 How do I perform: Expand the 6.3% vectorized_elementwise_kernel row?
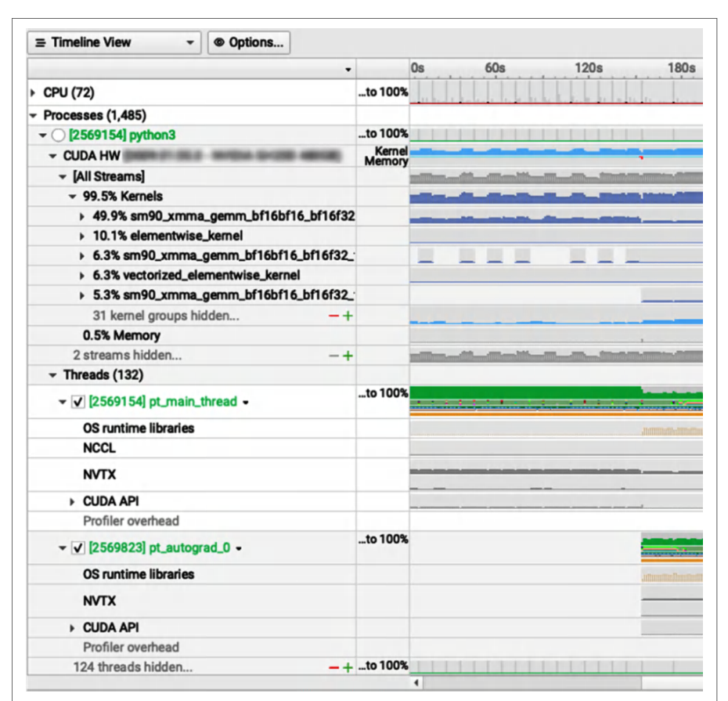point(82,276)
